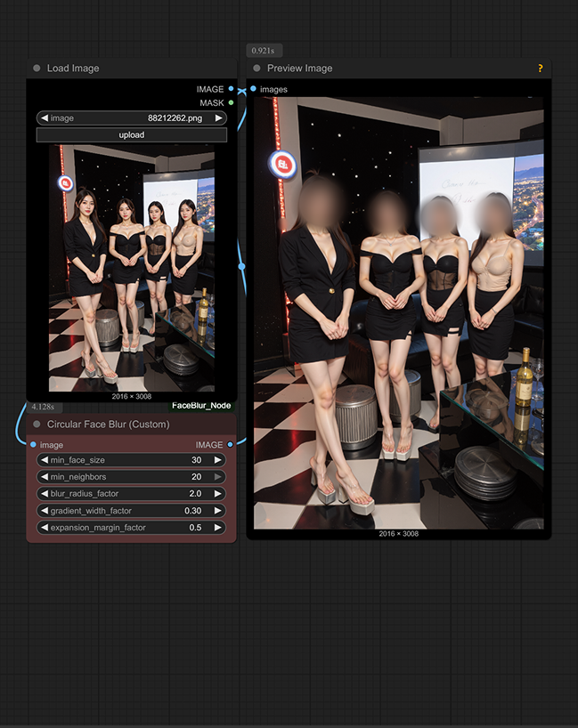This screenshot has height=728, width=578.
Task: Click the Load Image node title
Action: (73, 69)
